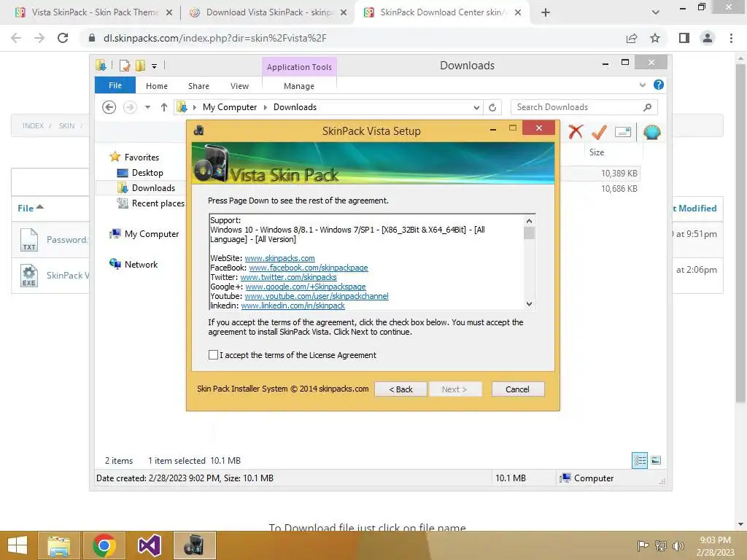
Task: Open File Explorer from taskbar
Action: tap(59, 545)
